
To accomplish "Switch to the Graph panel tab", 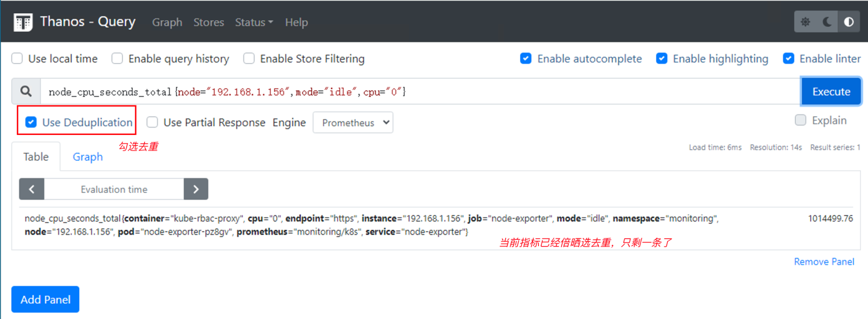I will tap(87, 157).
